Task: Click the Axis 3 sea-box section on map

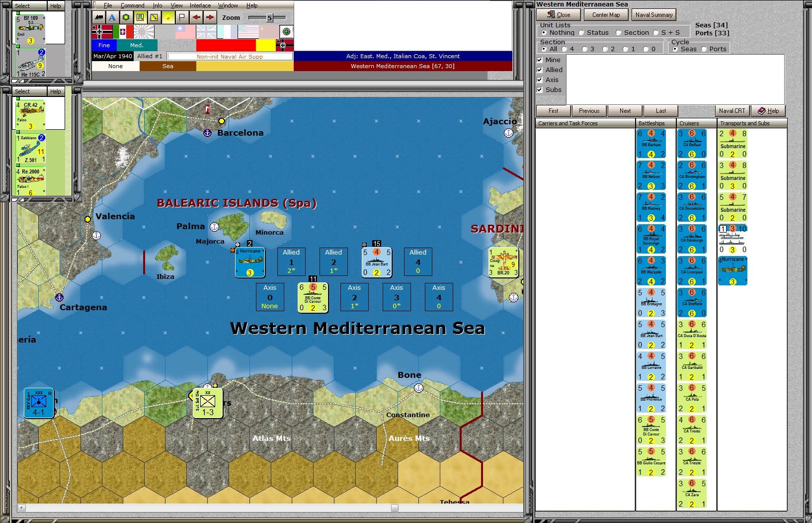Action: click(397, 297)
